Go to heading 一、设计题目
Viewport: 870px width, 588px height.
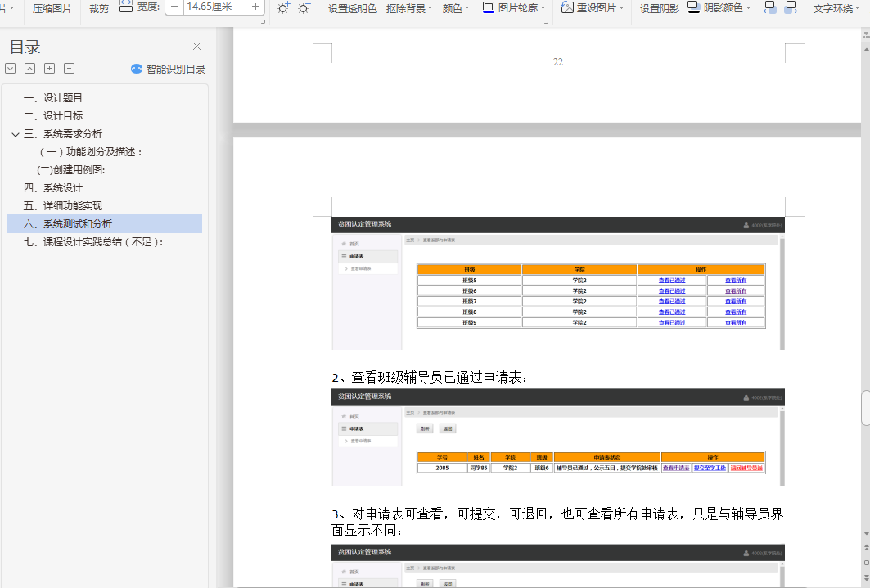tap(52, 98)
